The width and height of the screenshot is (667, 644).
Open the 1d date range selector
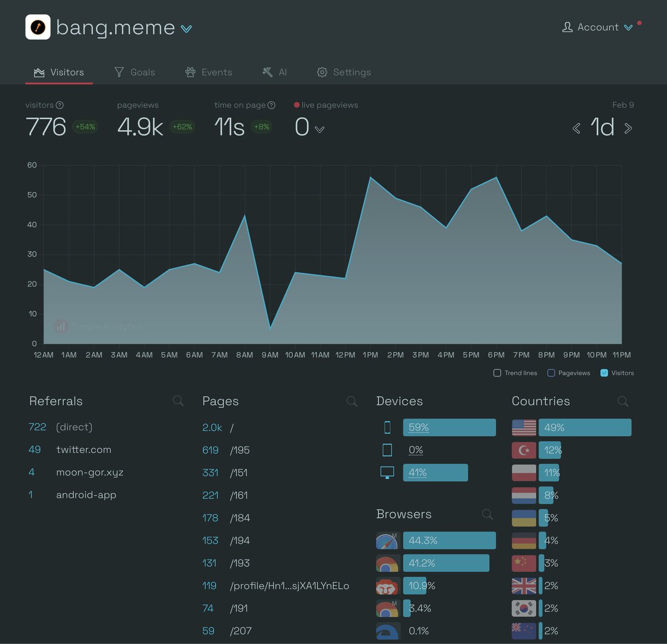coord(602,127)
